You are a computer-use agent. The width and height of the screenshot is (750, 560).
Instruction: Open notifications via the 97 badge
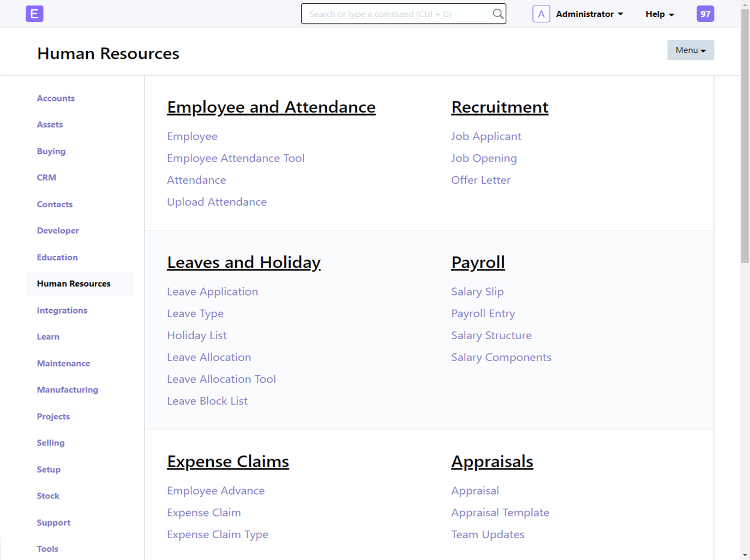[x=705, y=14]
